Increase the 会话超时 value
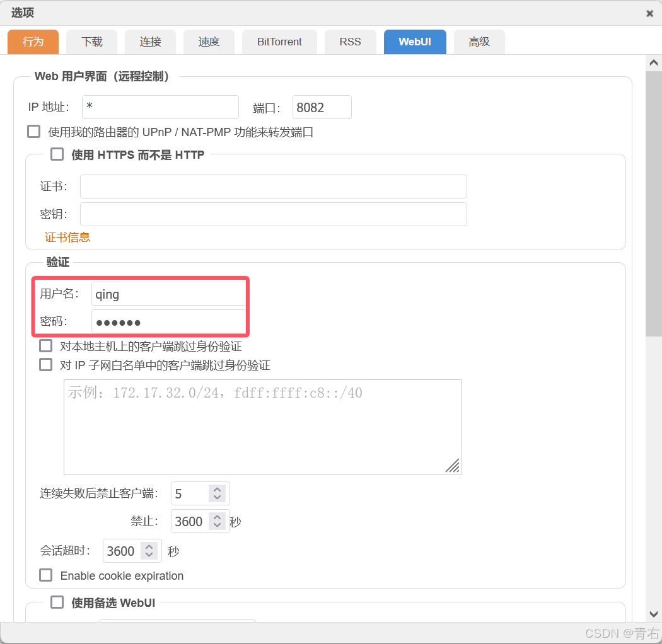Viewport: 662px width, 644px height. coord(149,547)
